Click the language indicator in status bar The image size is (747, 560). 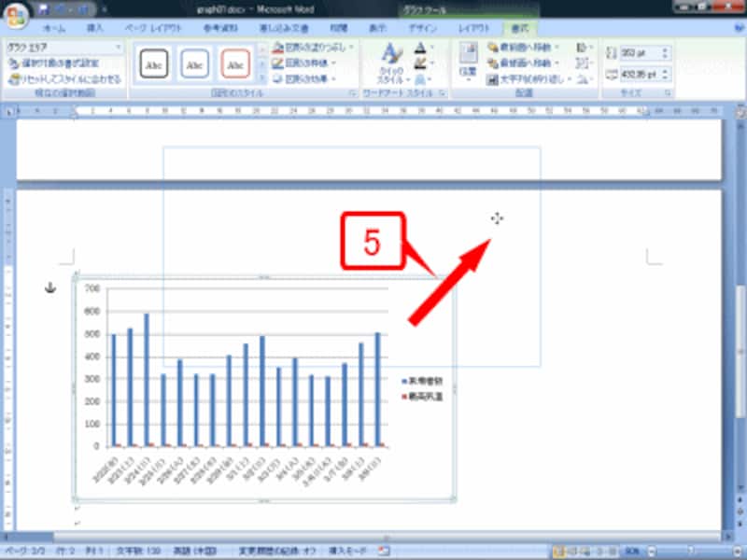(x=195, y=551)
